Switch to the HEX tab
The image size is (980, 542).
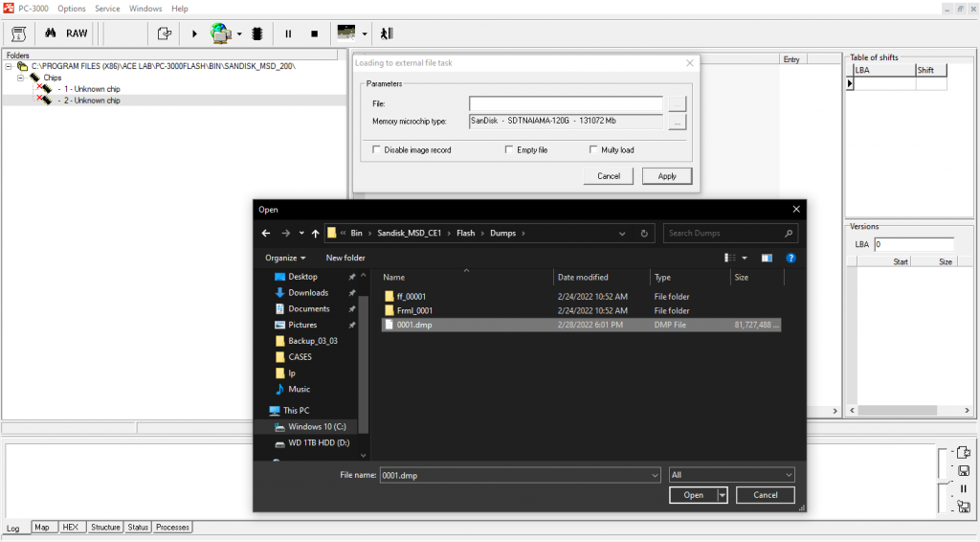pyautogui.click(x=71, y=527)
